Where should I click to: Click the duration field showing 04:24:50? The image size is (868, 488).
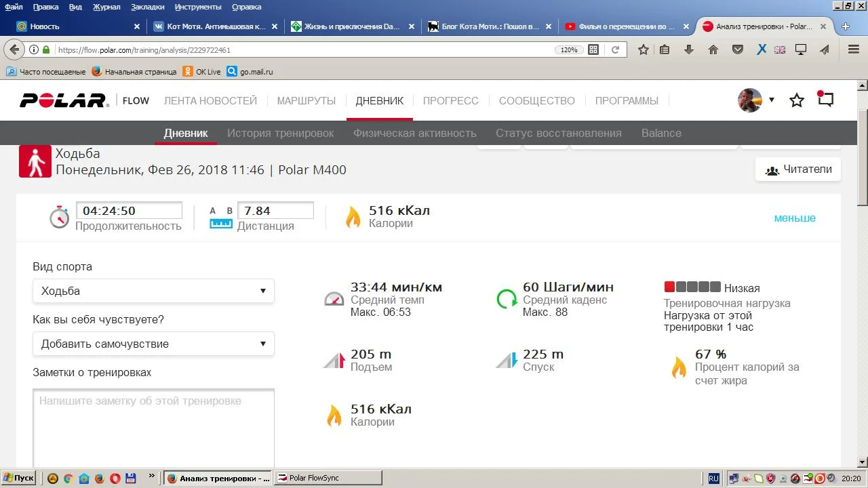tap(129, 211)
